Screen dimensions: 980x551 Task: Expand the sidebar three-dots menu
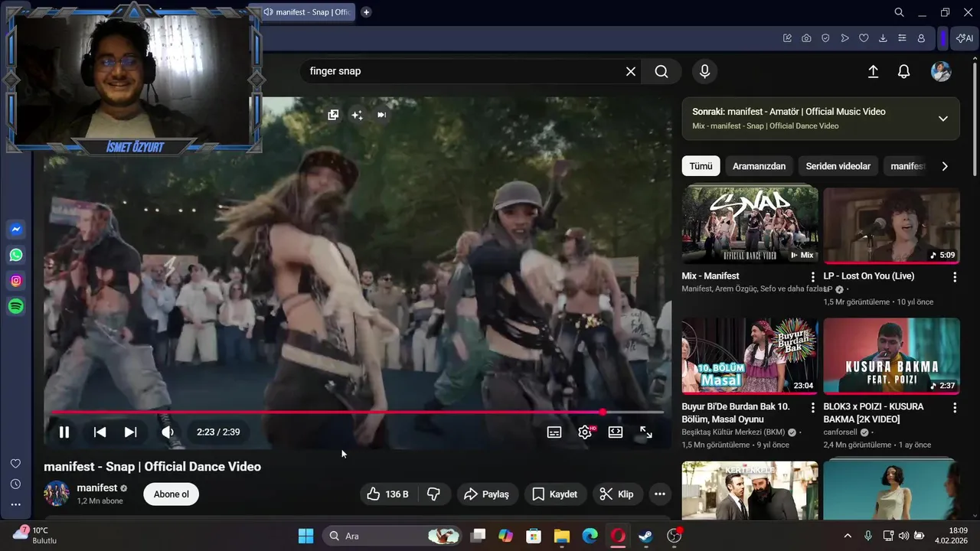click(15, 505)
